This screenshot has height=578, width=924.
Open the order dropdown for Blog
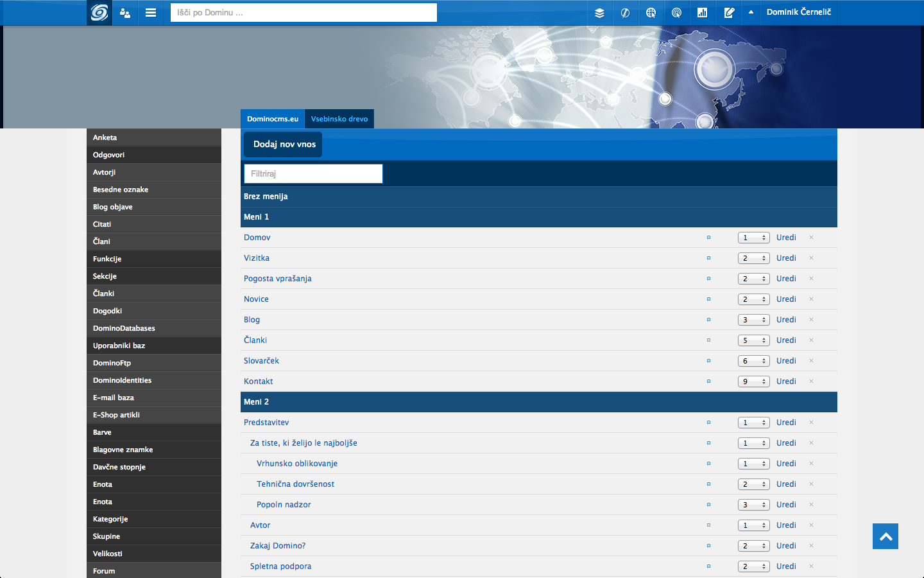(753, 320)
